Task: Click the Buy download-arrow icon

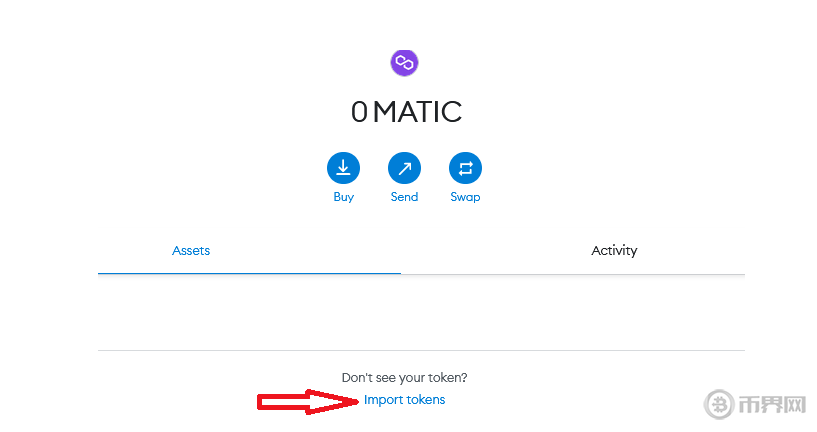Action: 343,168
